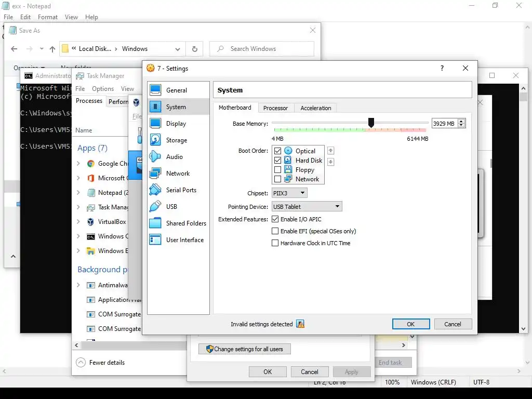Cancel the 7 - Settings dialog
532x399 pixels.
(453, 324)
